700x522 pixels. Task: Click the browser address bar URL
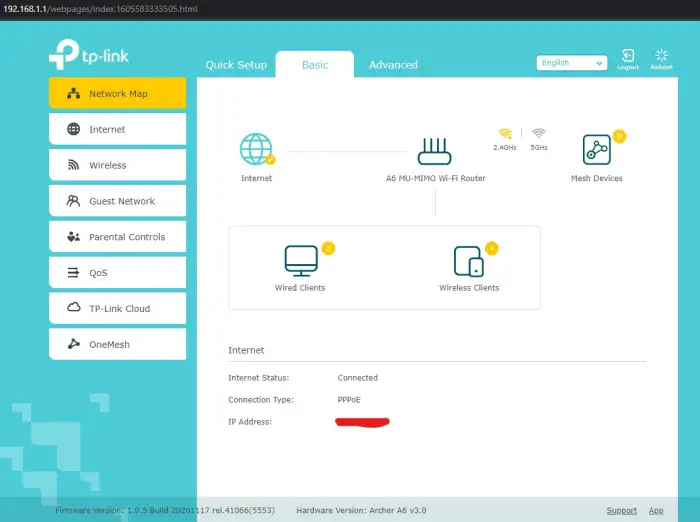pos(101,8)
